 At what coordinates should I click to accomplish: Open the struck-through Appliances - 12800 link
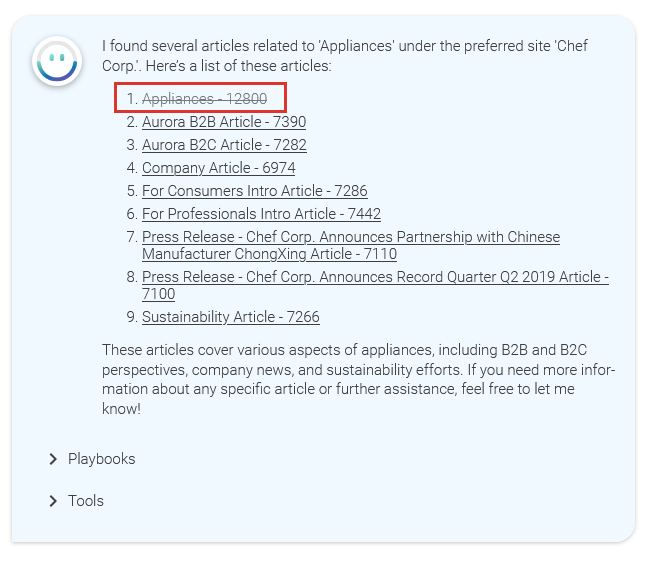[204, 99]
